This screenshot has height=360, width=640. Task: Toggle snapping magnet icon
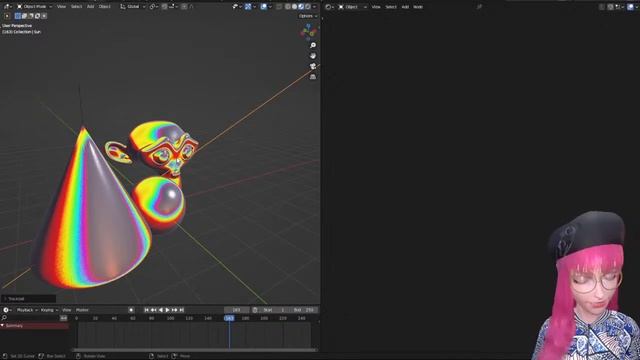[x=164, y=7]
